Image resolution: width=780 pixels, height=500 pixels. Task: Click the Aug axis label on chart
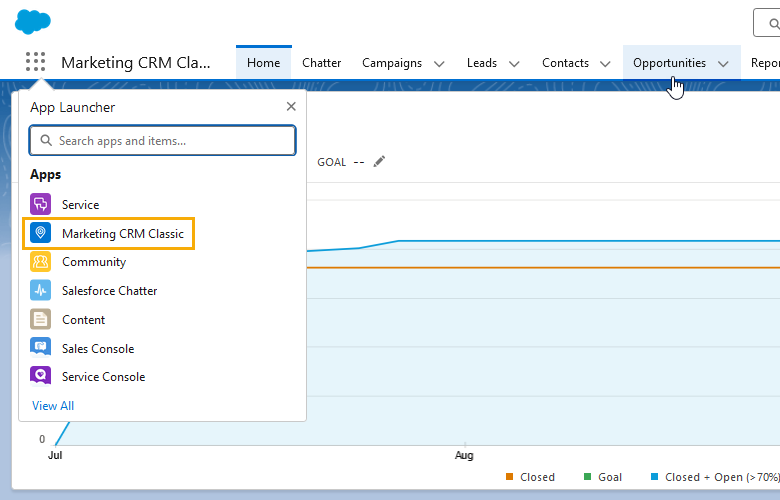[x=464, y=455]
